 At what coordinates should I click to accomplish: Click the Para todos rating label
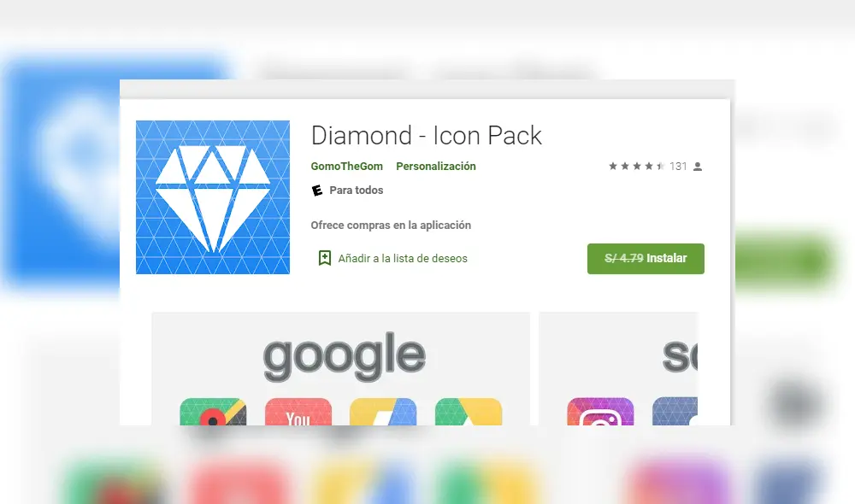(356, 190)
